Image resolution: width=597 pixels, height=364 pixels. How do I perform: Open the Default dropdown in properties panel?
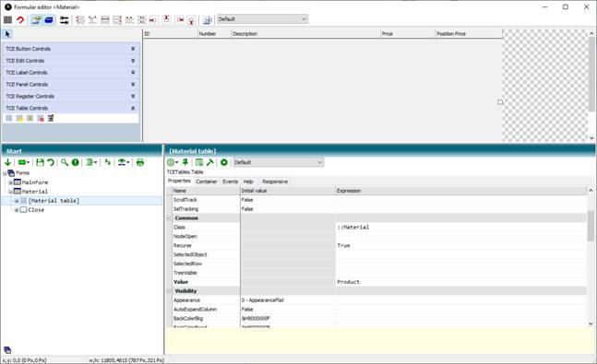(x=279, y=162)
